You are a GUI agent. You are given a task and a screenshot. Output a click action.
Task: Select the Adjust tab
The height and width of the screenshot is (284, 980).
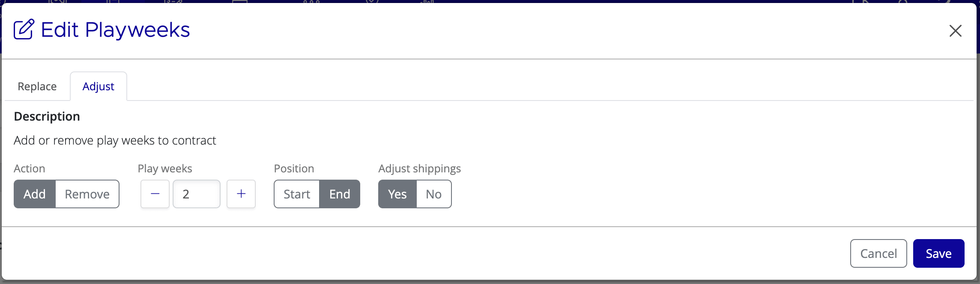(98, 86)
